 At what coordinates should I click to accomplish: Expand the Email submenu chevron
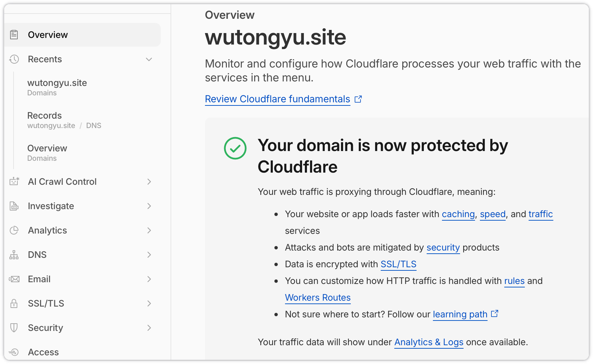tap(149, 279)
